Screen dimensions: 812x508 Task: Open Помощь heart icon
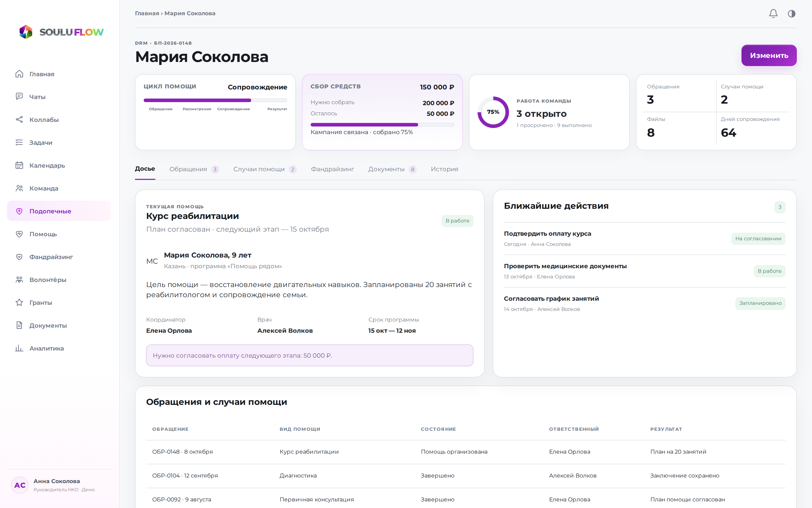point(19,234)
